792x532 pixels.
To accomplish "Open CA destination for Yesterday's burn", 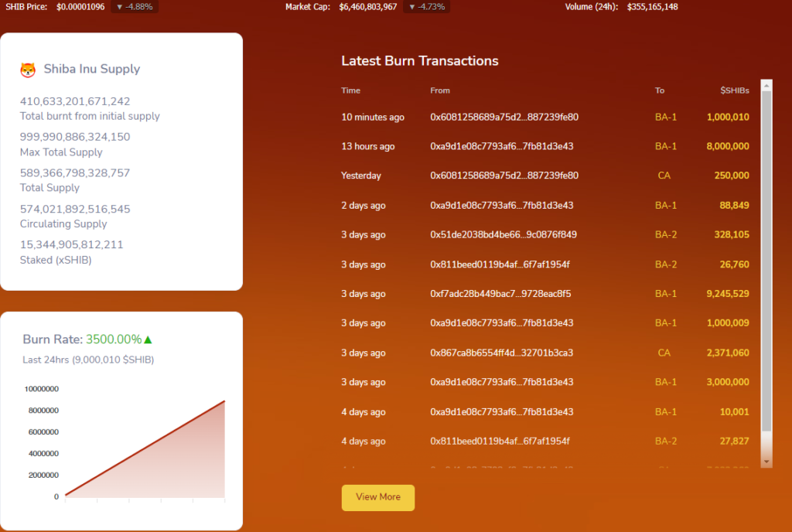I will (x=664, y=176).
